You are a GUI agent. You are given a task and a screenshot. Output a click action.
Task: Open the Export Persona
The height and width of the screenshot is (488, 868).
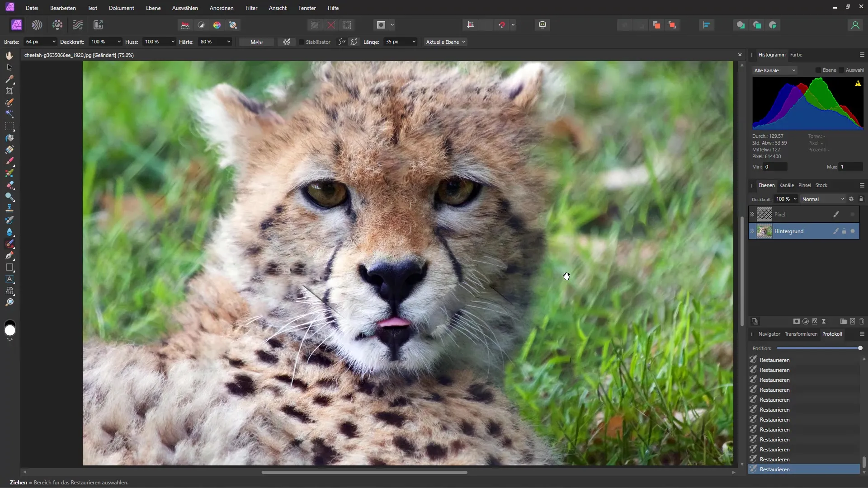[x=98, y=25]
